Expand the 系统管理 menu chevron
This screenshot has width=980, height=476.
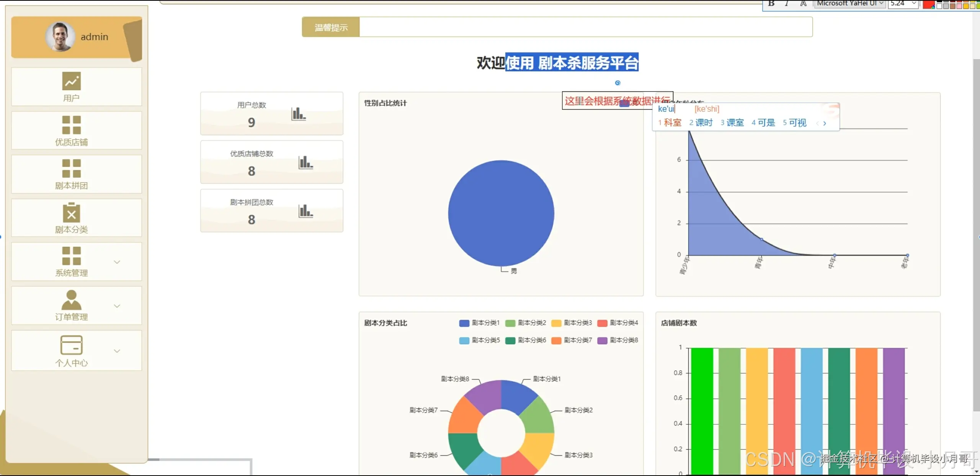117,262
